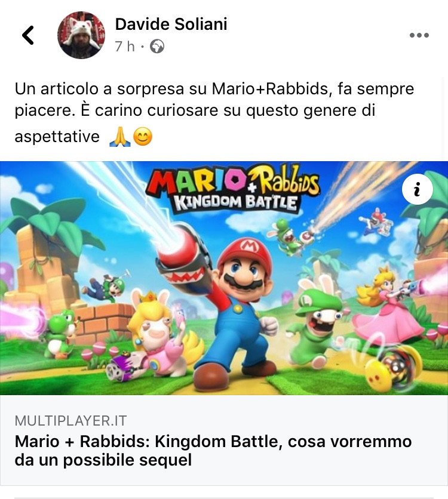Click Princess Peach in pink dress
Screen dimensions: 448x499
coord(387,306)
